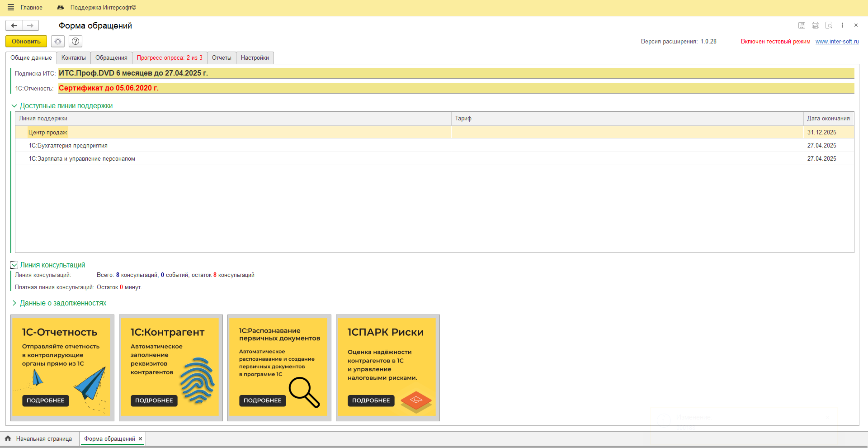Expand the Данные о задолженностях section

coord(14,303)
